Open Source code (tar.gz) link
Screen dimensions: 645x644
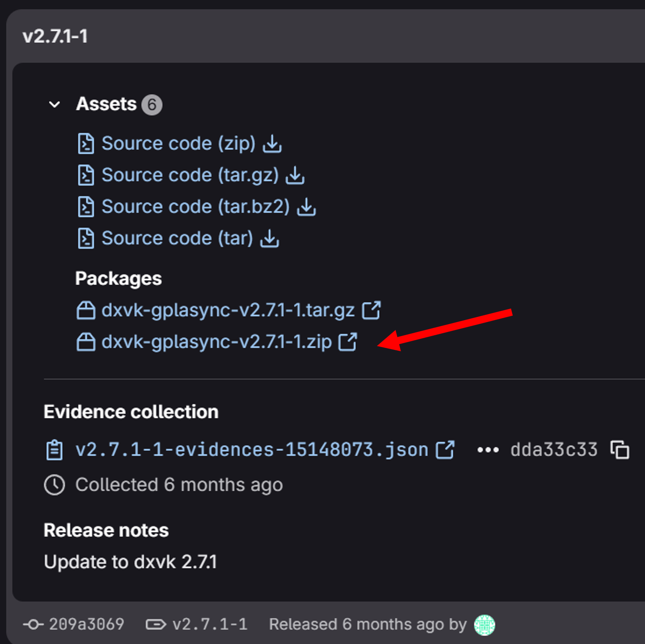coord(190,175)
